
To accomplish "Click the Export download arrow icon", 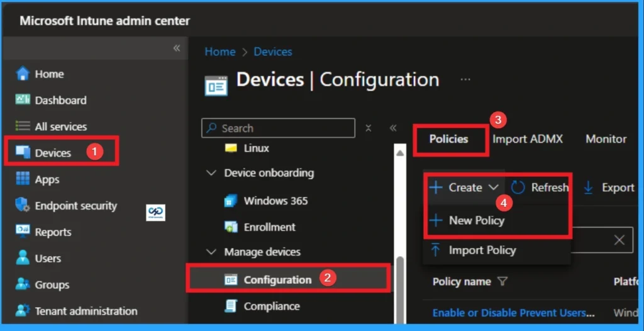I will coord(589,188).
